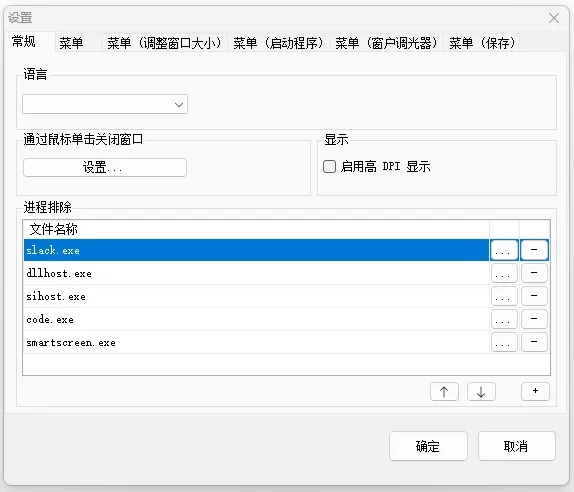Remove slack.exe using its minus button

(x=534, y=250)
